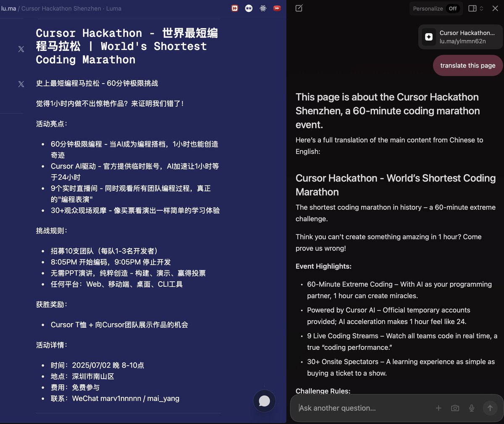Click the red fast-forward extension icon with square border

235,8
